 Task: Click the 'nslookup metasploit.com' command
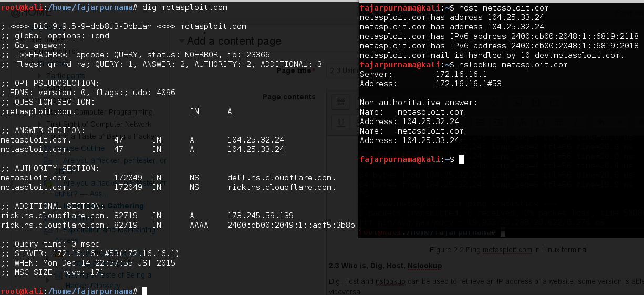tap(513, 65)
